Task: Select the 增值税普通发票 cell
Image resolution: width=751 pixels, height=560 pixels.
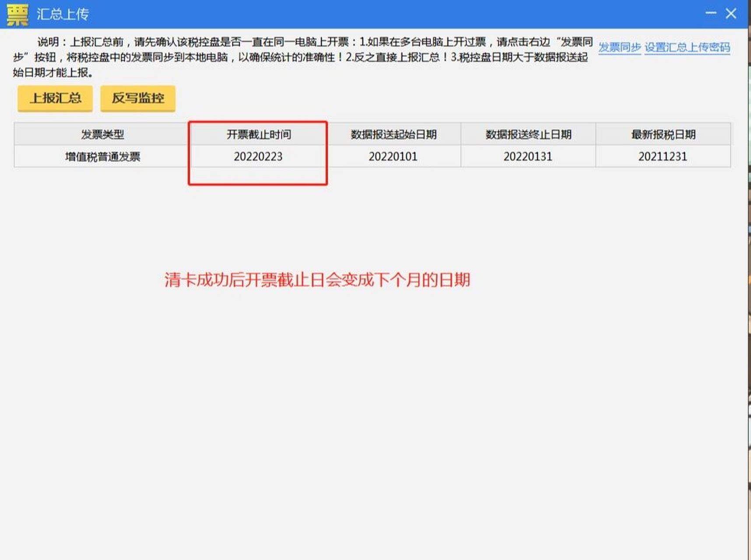Action: pos(102,156)
